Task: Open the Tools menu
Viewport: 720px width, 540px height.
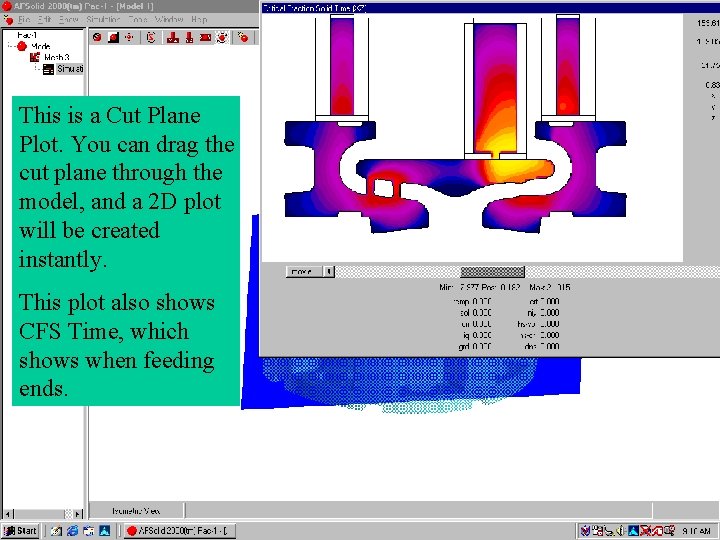Action: (x=137, y=20)
